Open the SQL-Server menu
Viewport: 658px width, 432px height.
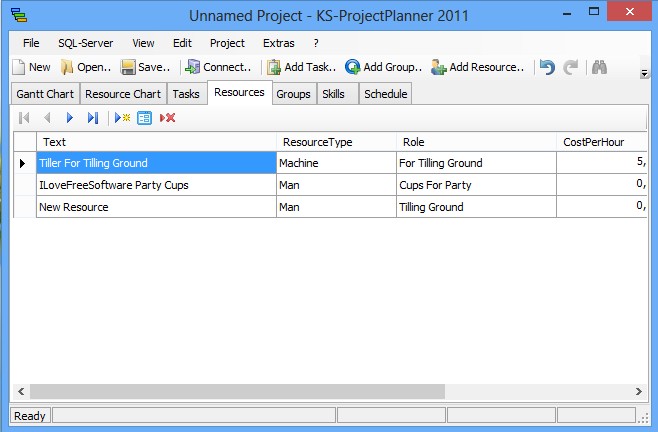86,43
